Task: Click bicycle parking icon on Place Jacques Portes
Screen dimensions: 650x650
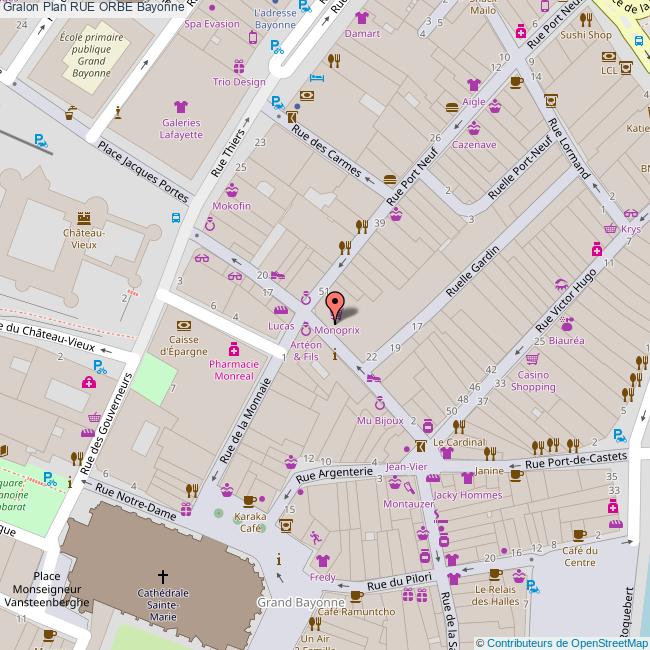Action: (x=41, y=141)
